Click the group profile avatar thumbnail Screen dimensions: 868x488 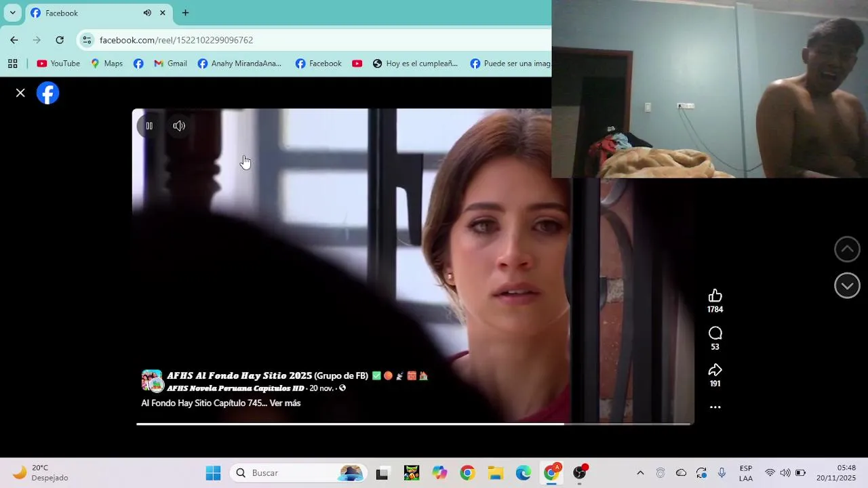(152, 381)
